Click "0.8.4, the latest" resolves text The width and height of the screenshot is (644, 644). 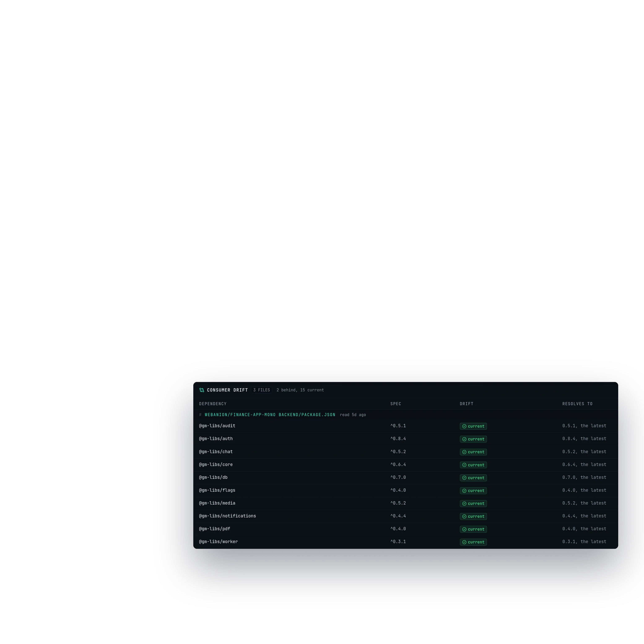coord(584,439)
